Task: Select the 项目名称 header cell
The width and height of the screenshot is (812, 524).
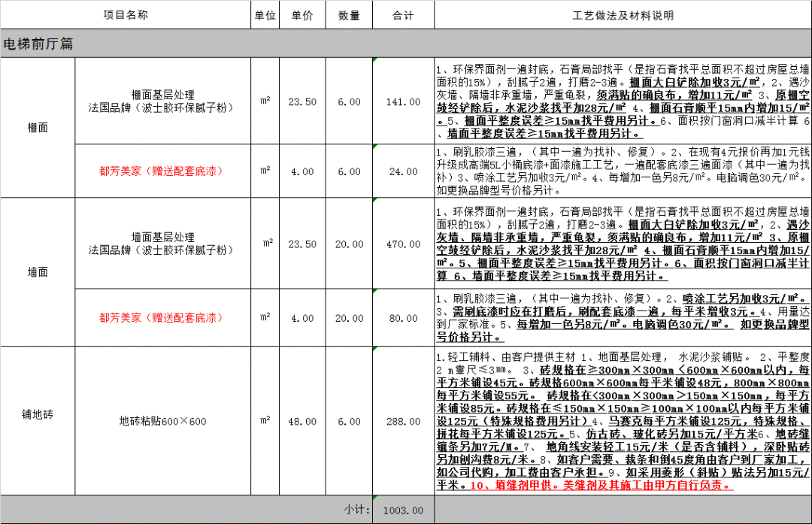Action: tap(126, 15)
